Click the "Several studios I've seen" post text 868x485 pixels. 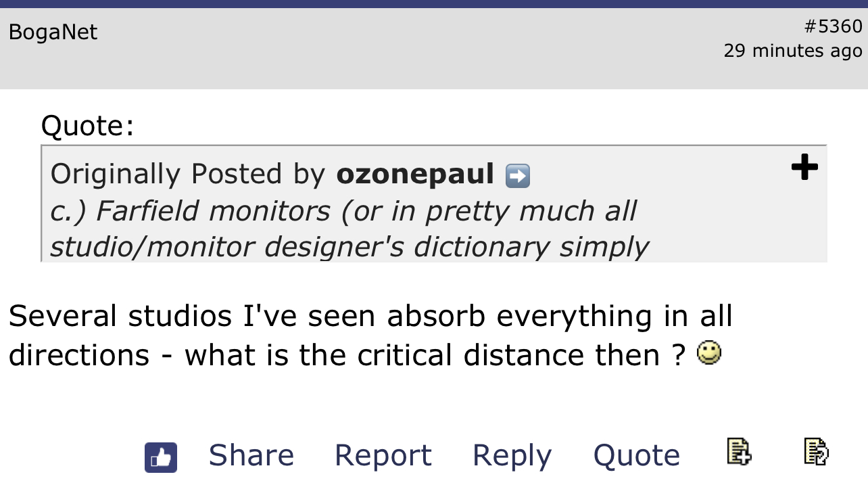pyautogui.click(x=370, y=316)
